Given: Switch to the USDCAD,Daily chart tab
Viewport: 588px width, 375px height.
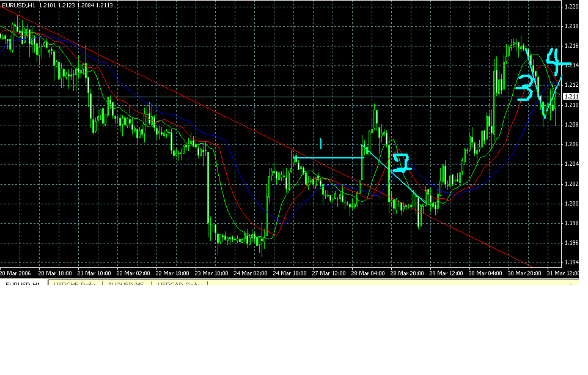Looking at the screenshot, I should [178, 283].
